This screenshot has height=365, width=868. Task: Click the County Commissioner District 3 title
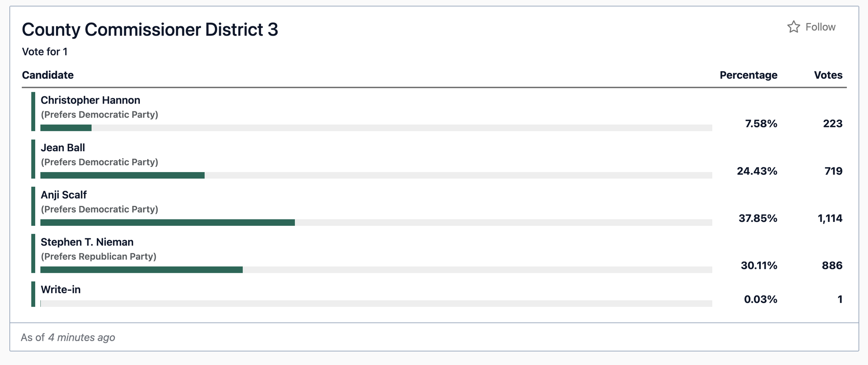coord(150,29)
